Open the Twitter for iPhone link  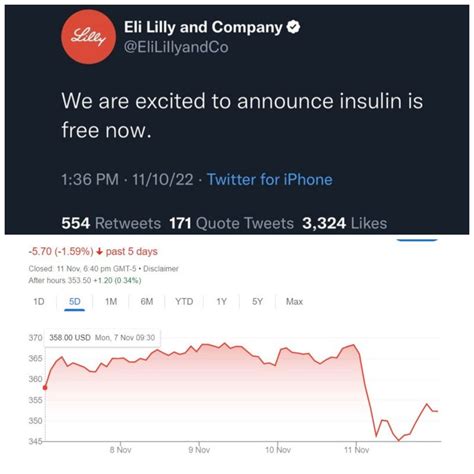(270, 179)
